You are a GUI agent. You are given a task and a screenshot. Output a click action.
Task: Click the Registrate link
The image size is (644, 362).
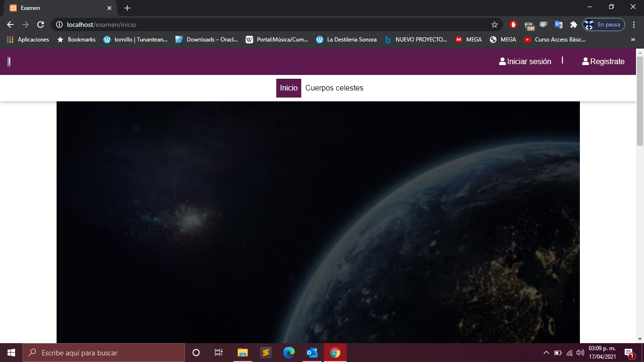pos(603,62)
